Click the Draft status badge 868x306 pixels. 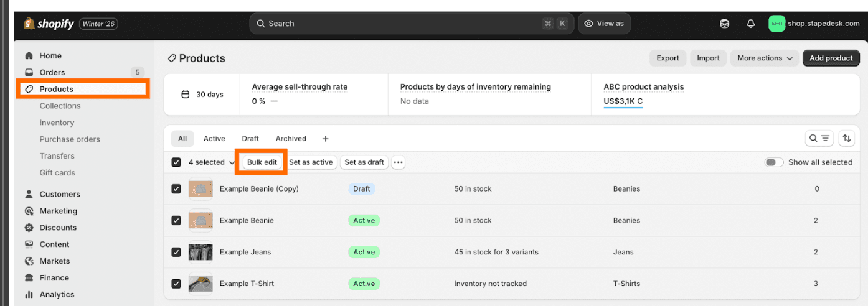(361, 188)
